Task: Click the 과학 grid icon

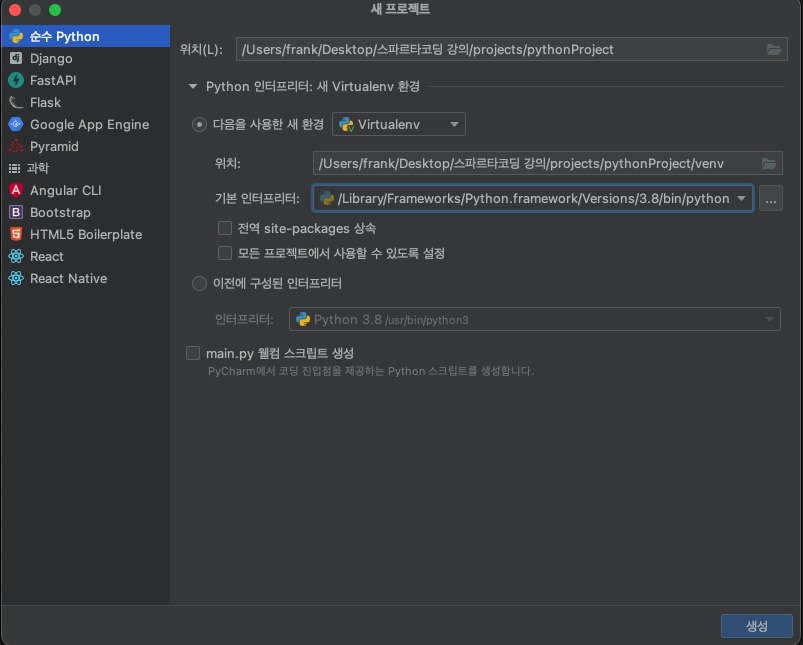Action: (x=14, y=168)
